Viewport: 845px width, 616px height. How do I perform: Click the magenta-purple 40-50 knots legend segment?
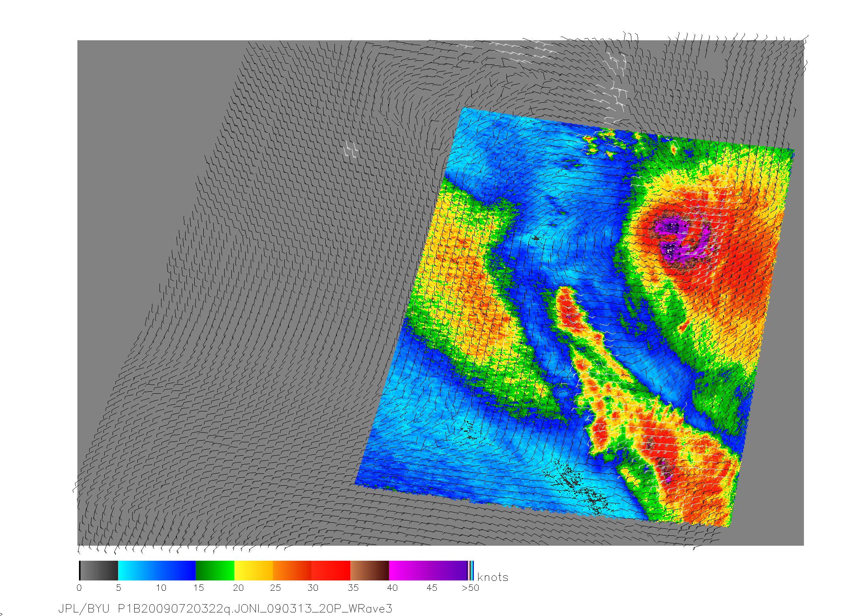pos(428,571)
